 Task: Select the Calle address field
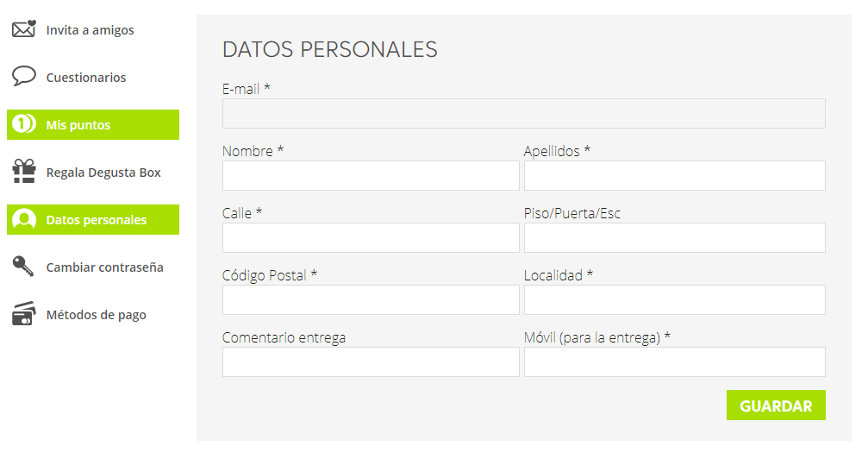point(371,237)
